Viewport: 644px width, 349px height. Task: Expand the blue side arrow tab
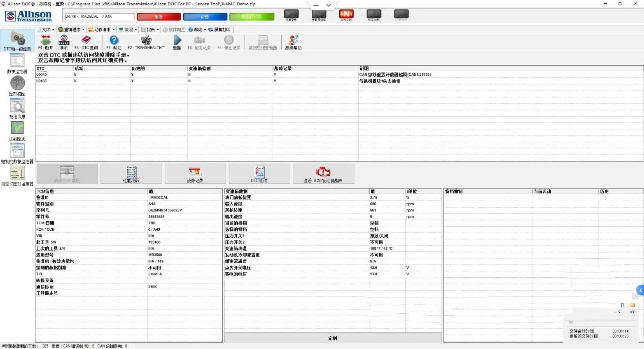tap(640, 290)
